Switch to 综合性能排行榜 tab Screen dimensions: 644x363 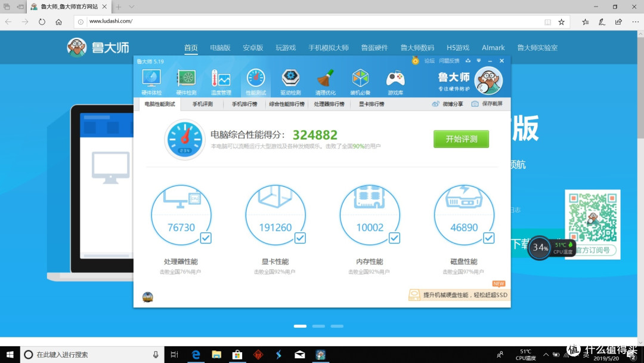(x=287, y=104)
